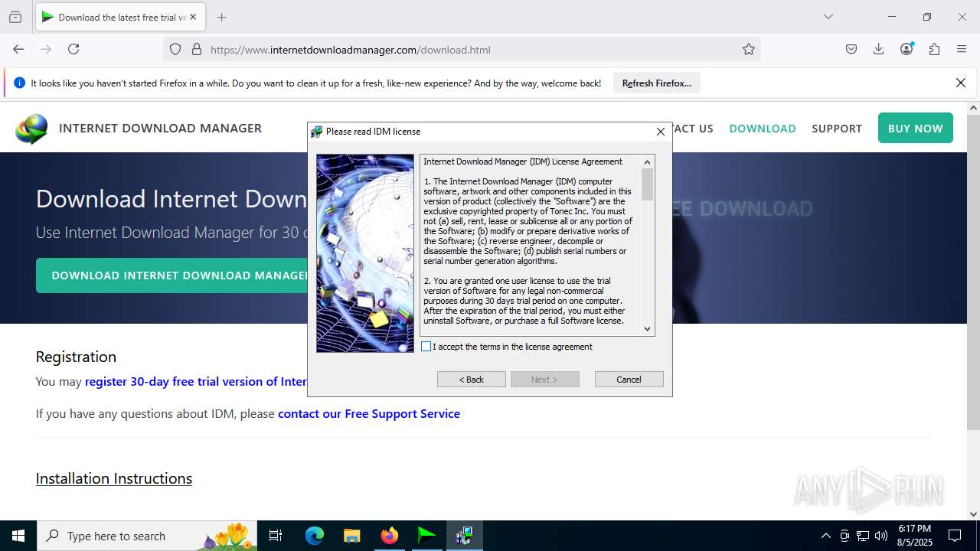Image resolution: width=980 pixels, height=551 pixels.
Task: Open tracking protection shield icon
Action: (175, 49)
